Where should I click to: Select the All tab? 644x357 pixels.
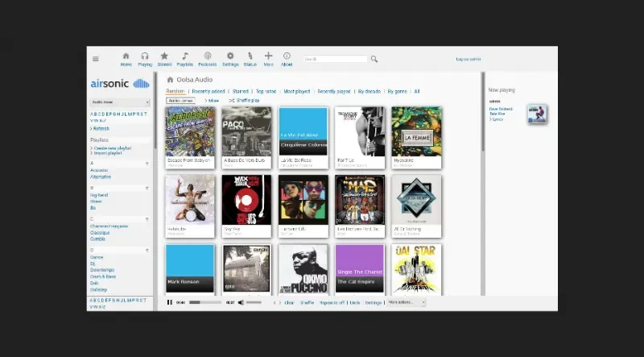[x=417, y=91]
